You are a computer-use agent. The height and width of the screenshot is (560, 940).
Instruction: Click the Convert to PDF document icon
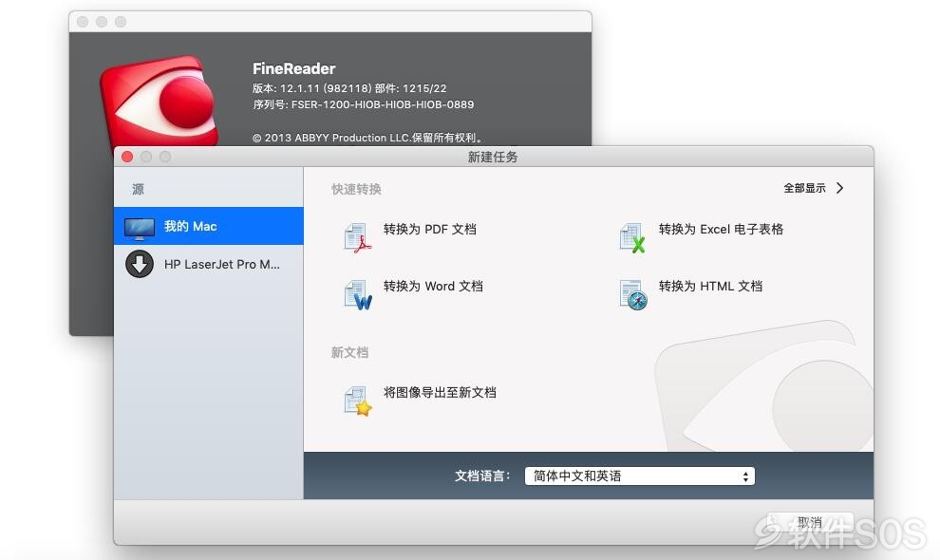pos(358,237)
